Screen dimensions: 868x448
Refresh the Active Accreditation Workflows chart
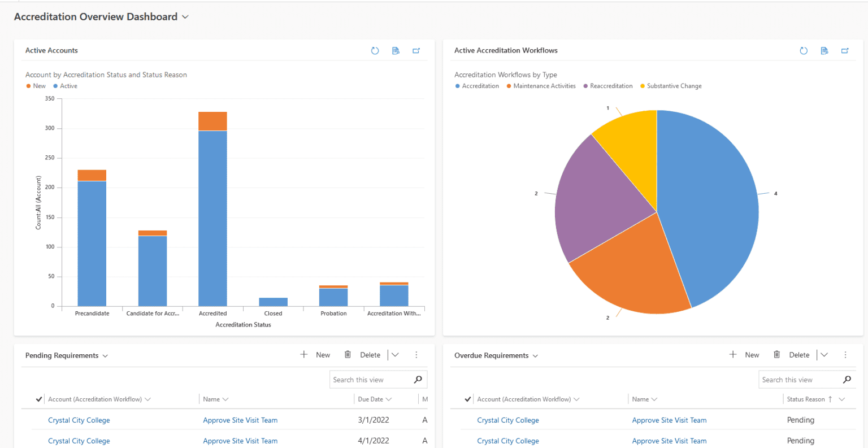click(804, 50)
